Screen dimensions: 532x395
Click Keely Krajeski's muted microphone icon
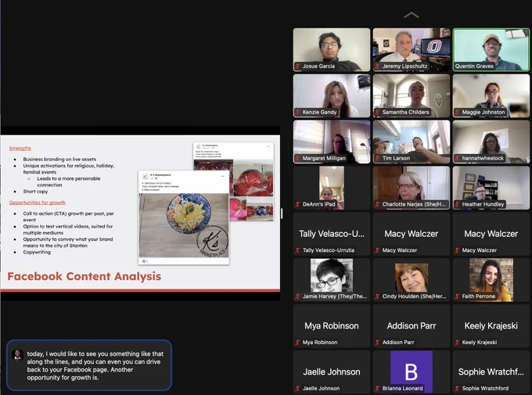[457, 343]
